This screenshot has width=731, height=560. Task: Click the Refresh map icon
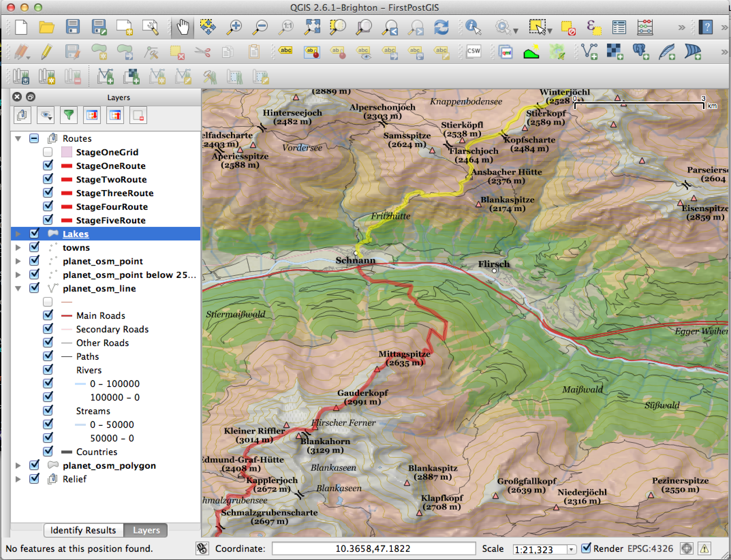441,27
